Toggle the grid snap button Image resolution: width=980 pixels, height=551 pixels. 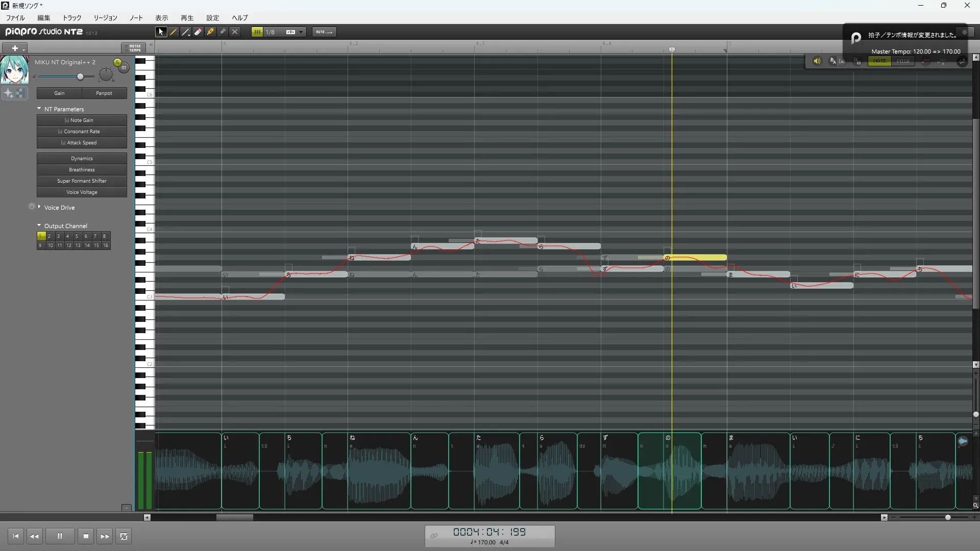[257, 32]
